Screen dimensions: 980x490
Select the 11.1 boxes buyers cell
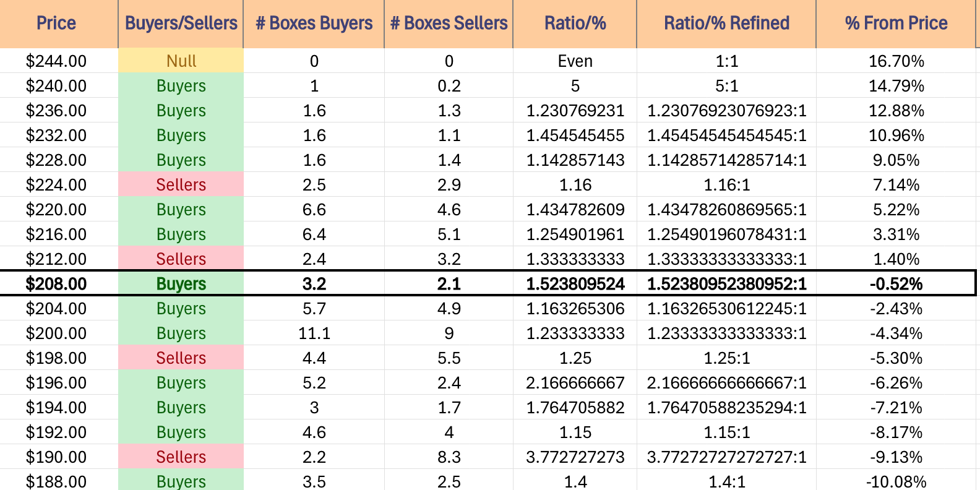314,333
